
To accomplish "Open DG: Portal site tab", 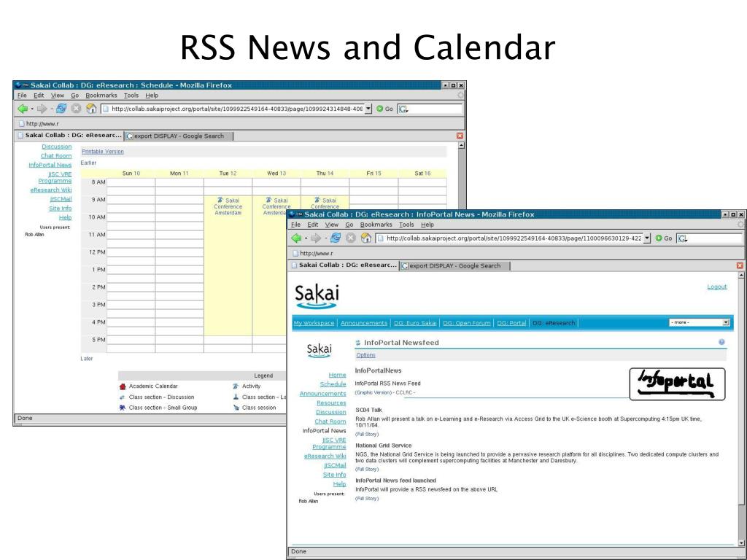I will 511,323.
